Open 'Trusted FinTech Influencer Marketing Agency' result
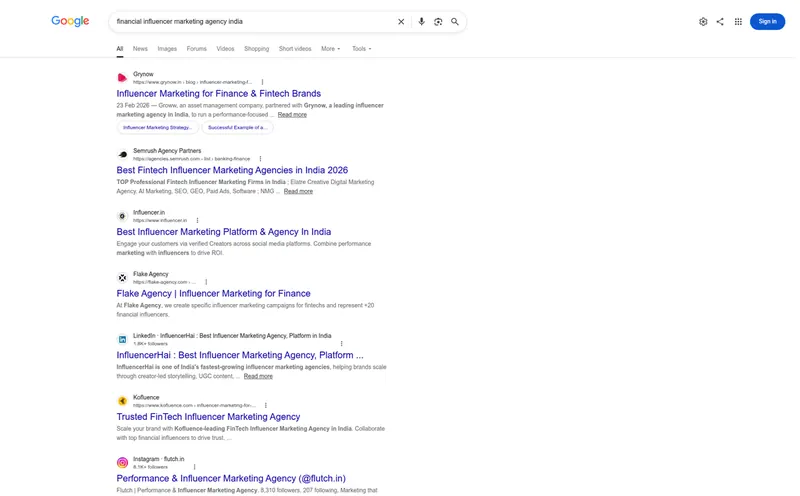Image resolution: width=800 pixels, height=496 pixels. (208, 417)
